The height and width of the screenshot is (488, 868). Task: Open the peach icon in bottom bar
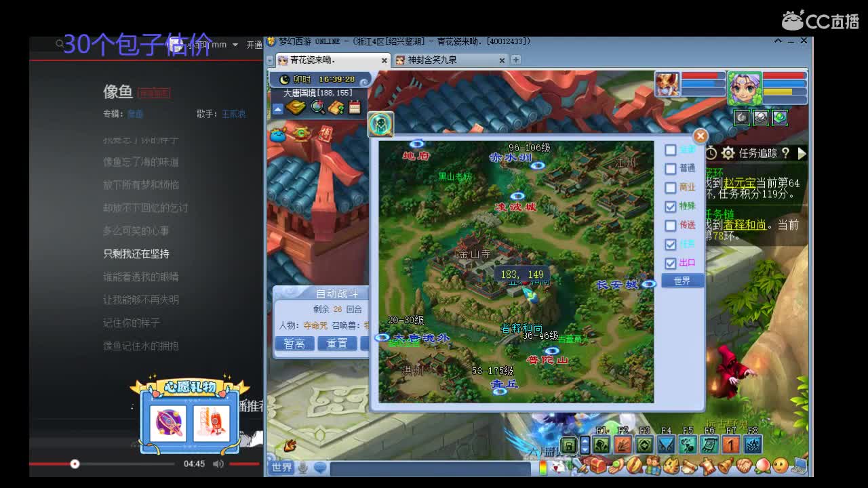click(x=763, y=466)
